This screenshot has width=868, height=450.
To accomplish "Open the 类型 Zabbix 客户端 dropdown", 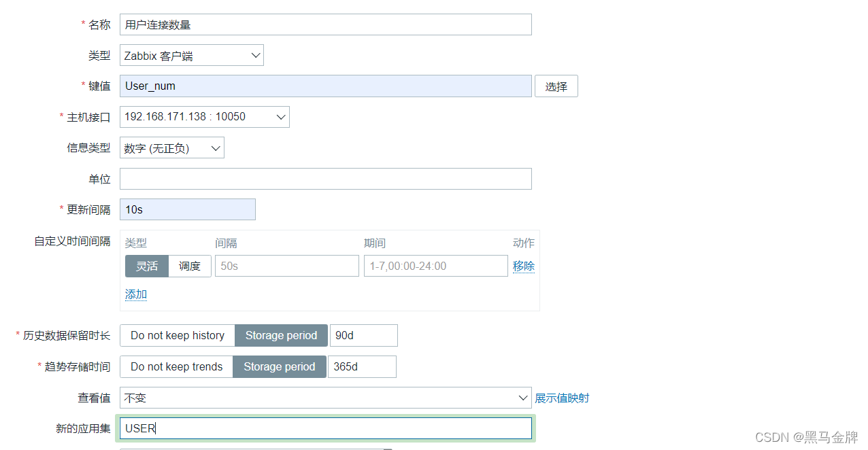I will tap(191, 56).
